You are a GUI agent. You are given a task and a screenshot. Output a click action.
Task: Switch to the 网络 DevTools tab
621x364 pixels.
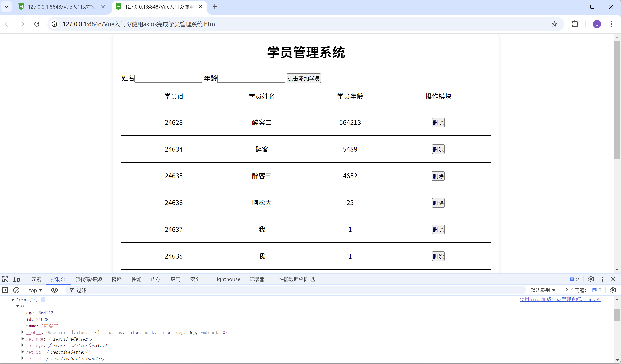coord(117,279)
